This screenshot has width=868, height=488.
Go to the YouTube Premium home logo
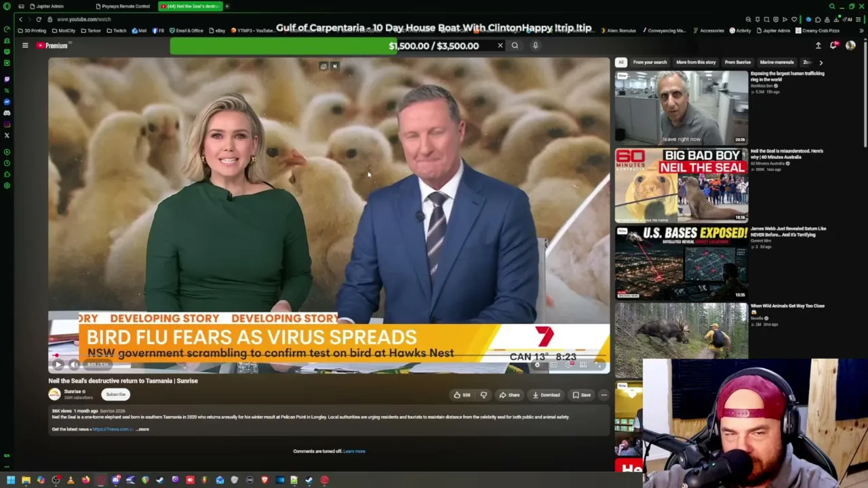click(x=53, y=45)
